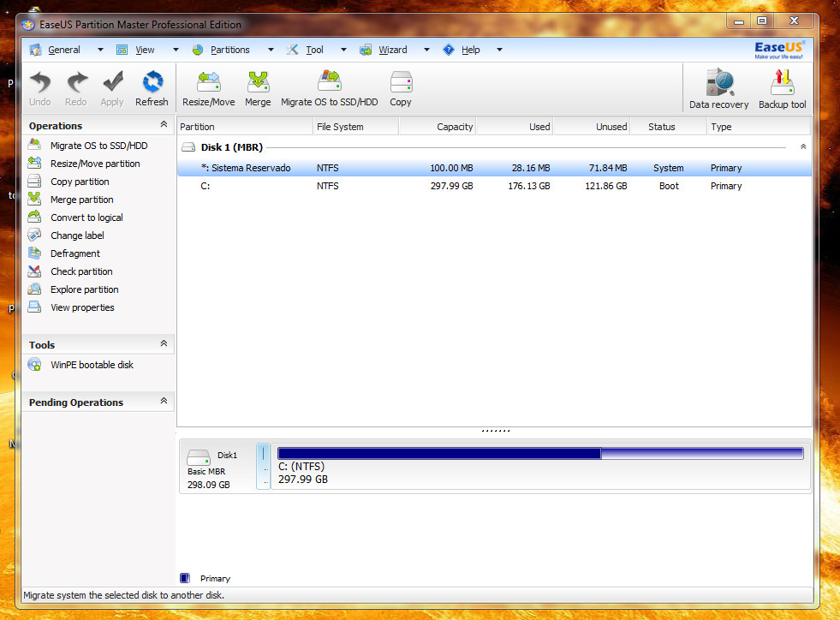Select the small Sistema Reservado block in disk map
840x620 pixels.
(264, 466)
